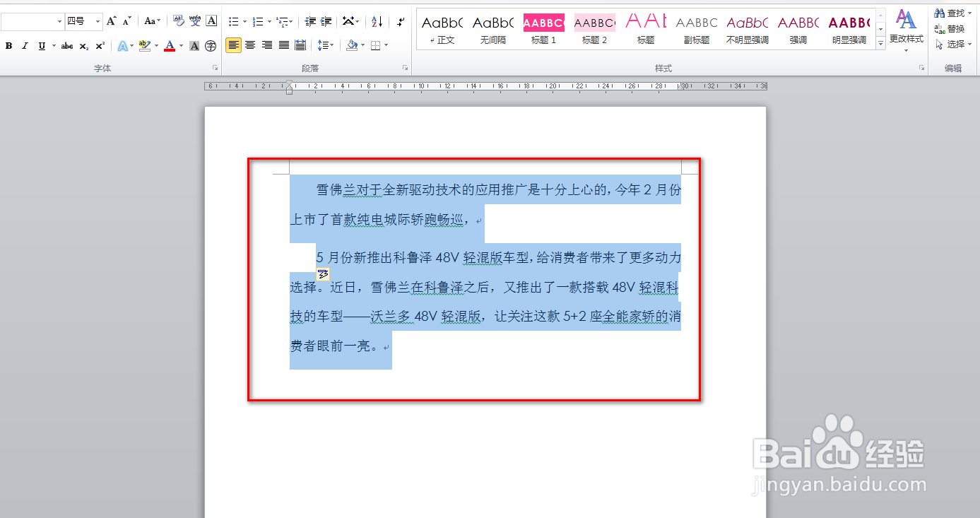980x518 pixels.
Task: Apply character border icon
Action: pos(211,21)
